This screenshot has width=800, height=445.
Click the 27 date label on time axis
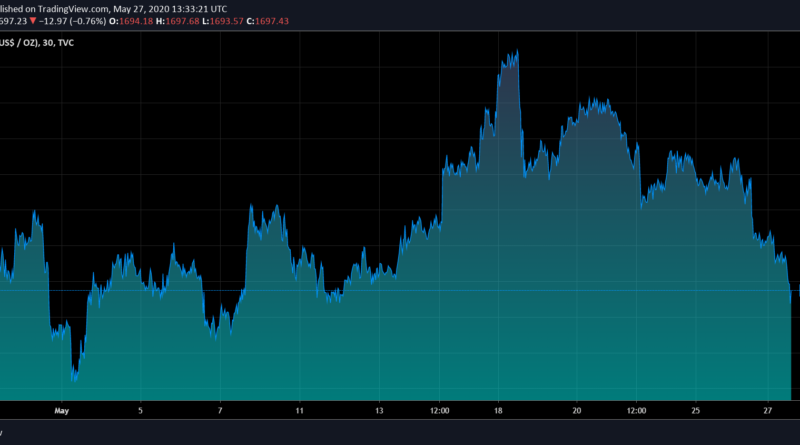click(767, 410)
